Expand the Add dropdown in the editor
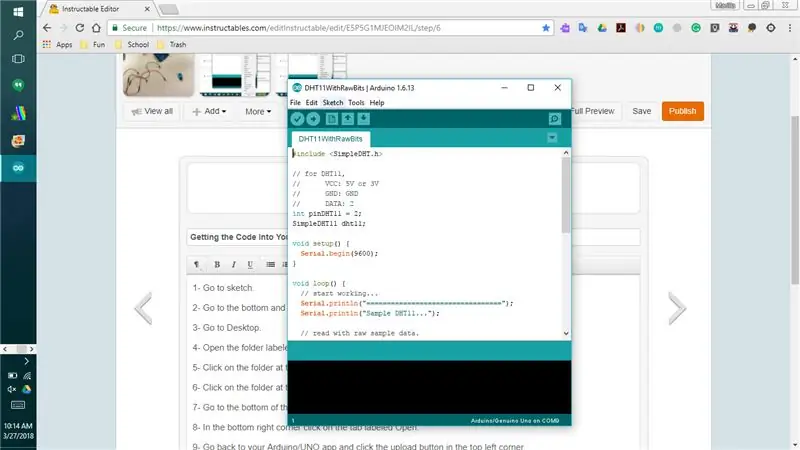 pyautogui.click(x=209, y=111)
